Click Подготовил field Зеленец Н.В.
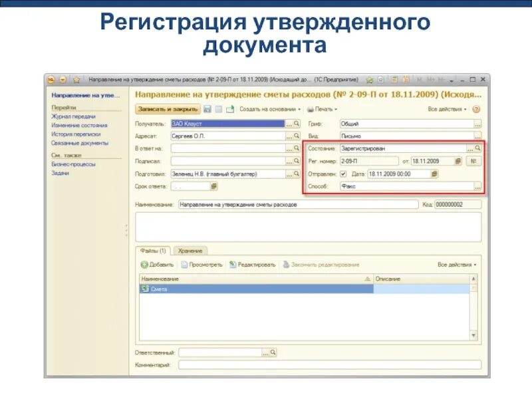Image resolution: width=532 pixels, height=399 pixels. (x=227, y=174)
